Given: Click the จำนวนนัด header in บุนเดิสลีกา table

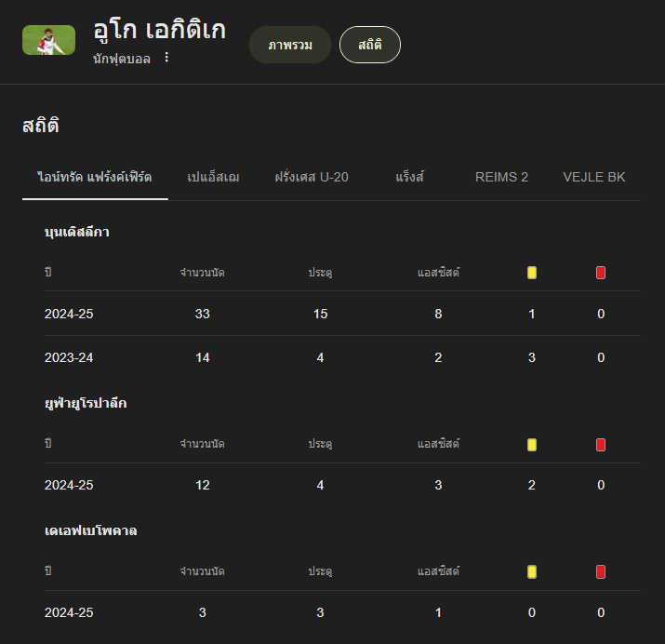Looking at the screenshot, I should 203,273.
